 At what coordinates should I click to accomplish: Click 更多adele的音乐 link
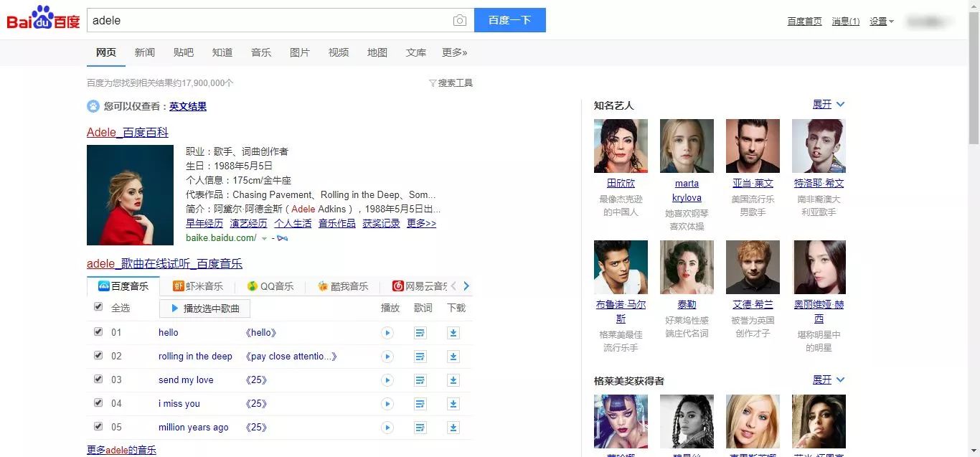click(121, 450)
